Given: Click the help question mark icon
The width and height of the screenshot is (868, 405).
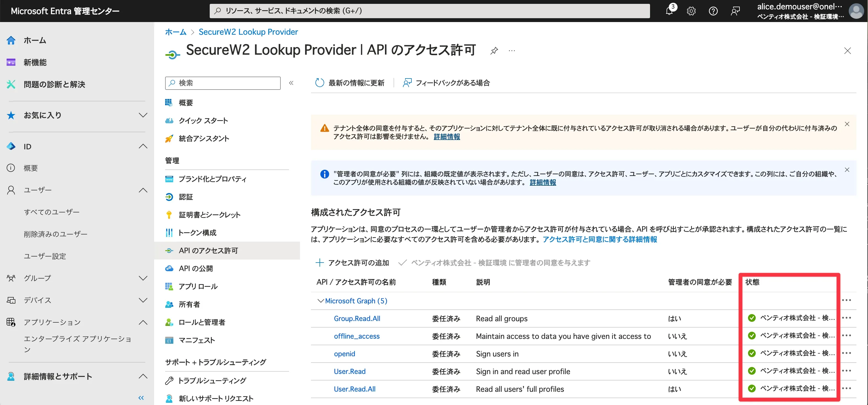Looking at the screenshot, I should click(x=713, y=11).
